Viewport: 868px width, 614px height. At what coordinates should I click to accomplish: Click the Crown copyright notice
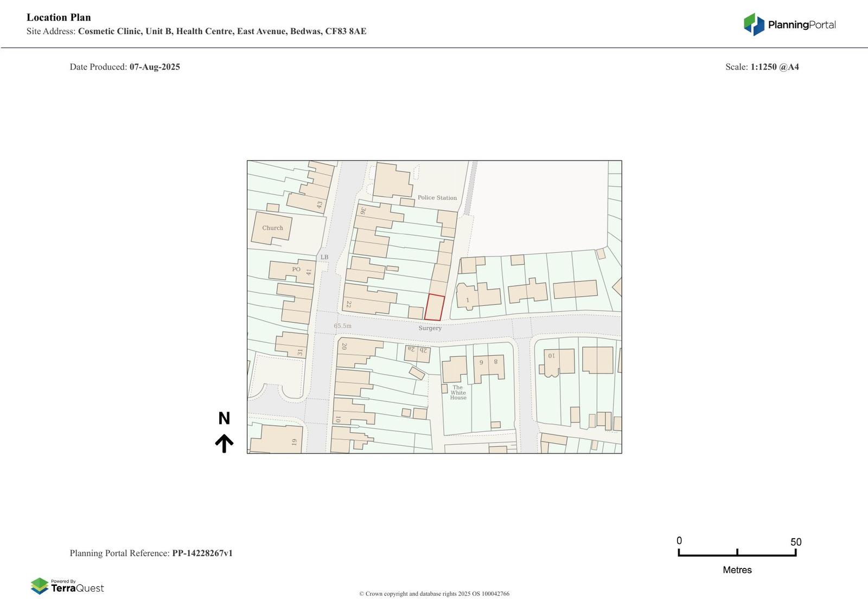tap(434, 593)
